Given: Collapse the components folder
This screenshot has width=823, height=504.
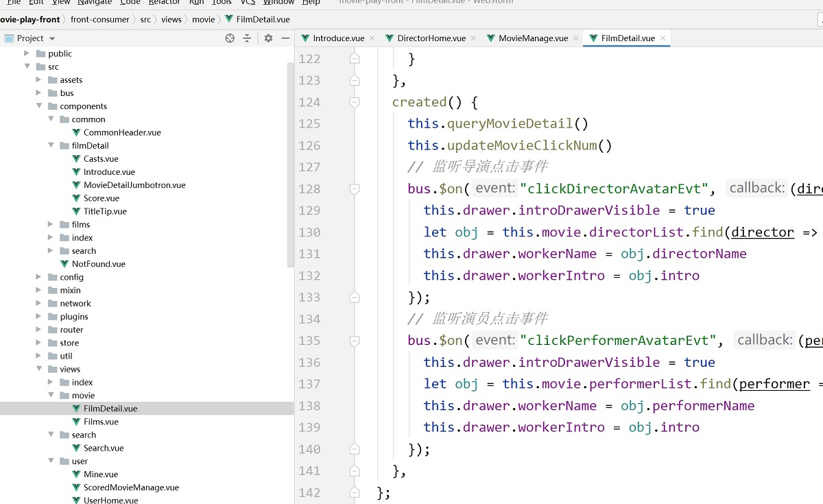Looking at the screenshot, I should point(38,106).
